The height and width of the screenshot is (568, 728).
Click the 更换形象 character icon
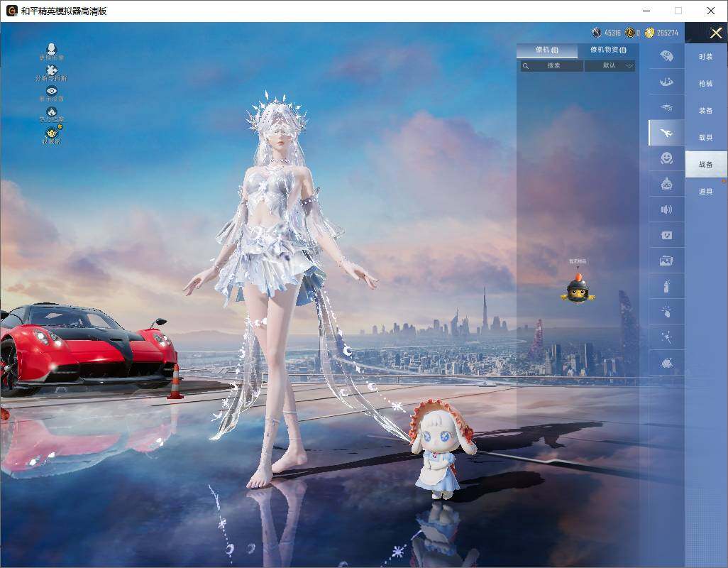click(x=52, y=52)
